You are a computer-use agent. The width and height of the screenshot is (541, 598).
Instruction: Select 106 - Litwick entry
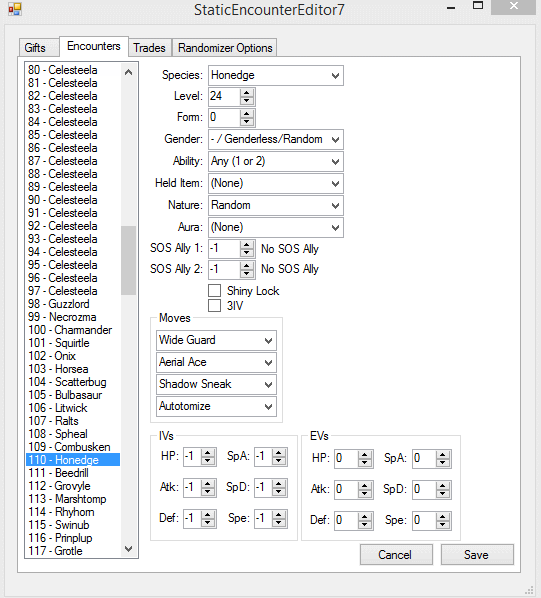tap(73, 408)
